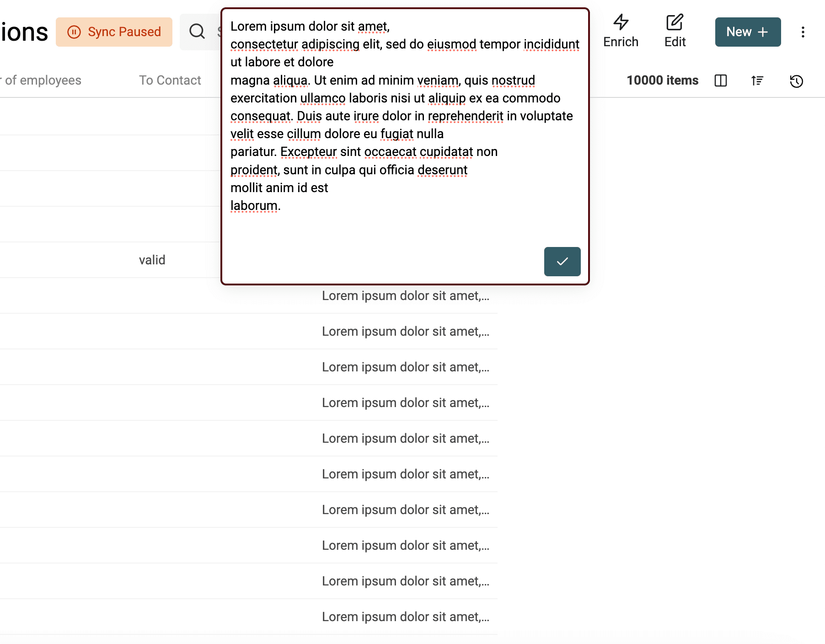Screen dimensions: 825x644
Task: Select the 'valid' cell in To Contact
Action: pyautogui.click(x=152, y=260)
